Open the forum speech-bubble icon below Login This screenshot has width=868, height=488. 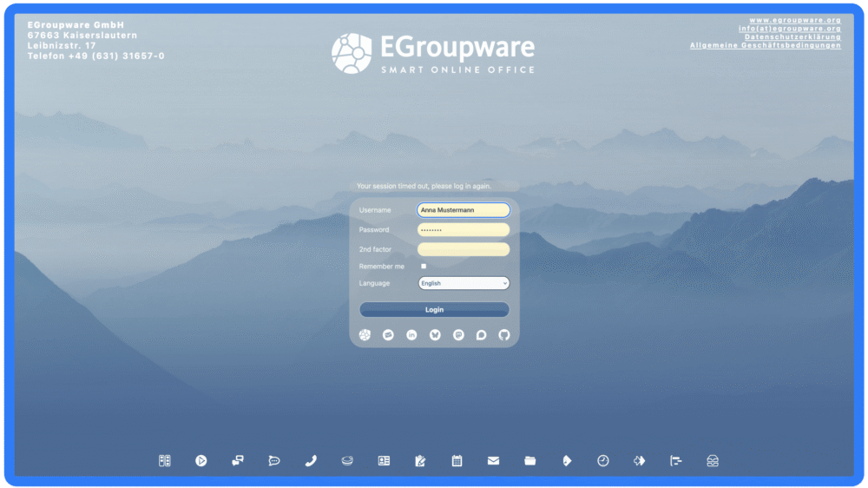tap(481, 334)
